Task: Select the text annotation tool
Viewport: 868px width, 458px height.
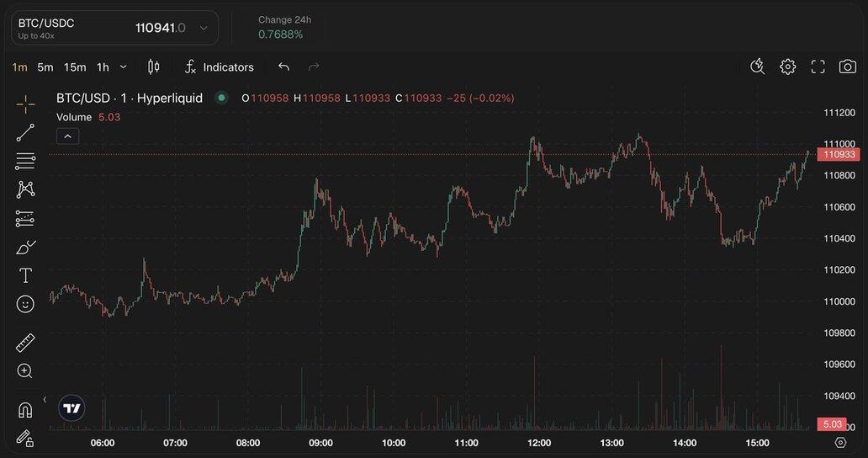Action: [x=25, y=275]
